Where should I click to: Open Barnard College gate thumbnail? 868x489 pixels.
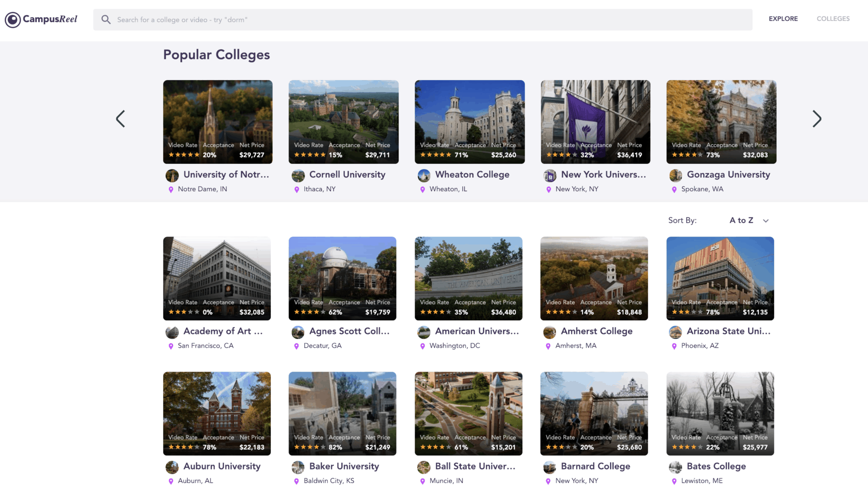point(594,414)
